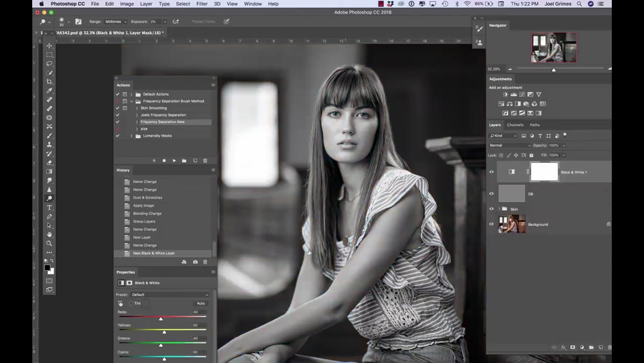Viewport: 644px width, 363px height.
Task: Begin recording in Actions panel
Action: [x=164, y=161]
